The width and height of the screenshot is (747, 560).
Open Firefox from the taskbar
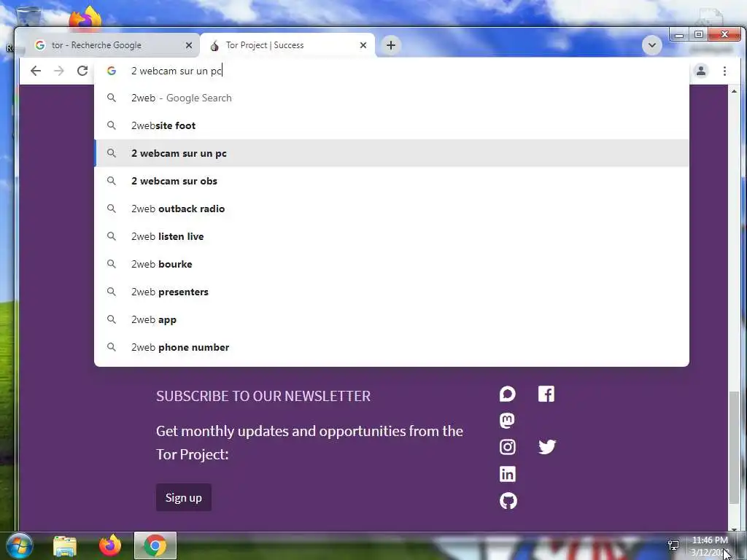tap(110, 545)
